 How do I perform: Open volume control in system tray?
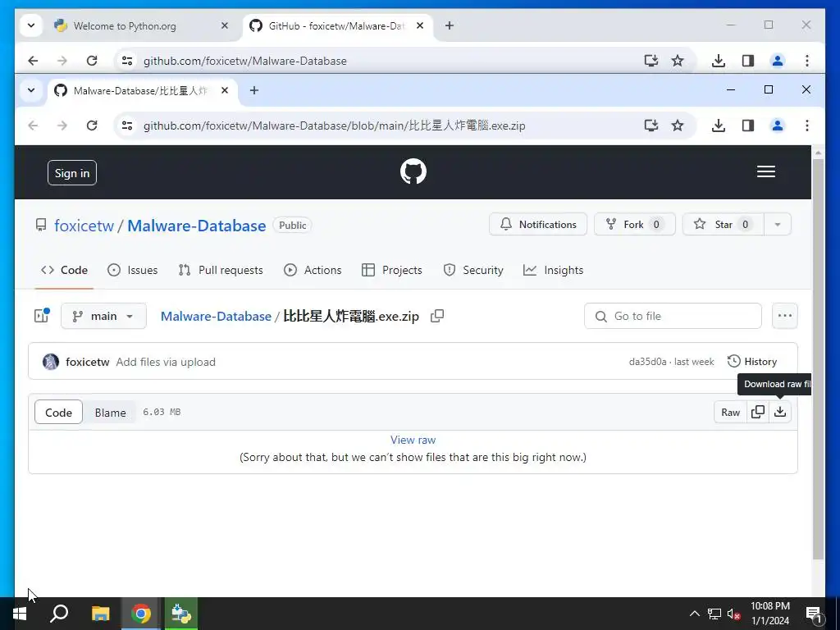pos(733,614)
